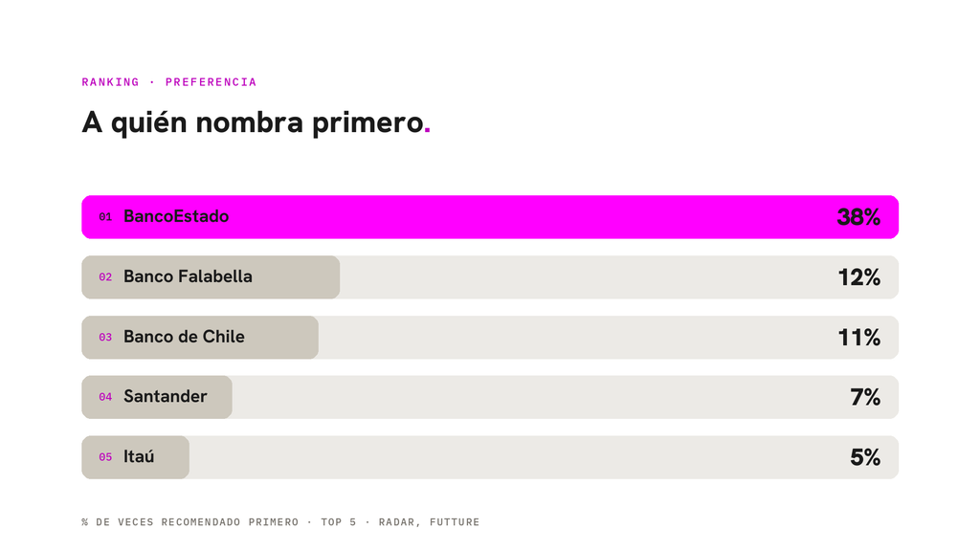
Task: Click the 'RANKING · PREFERENCIA' heading tag
Action: pos(168,82)
